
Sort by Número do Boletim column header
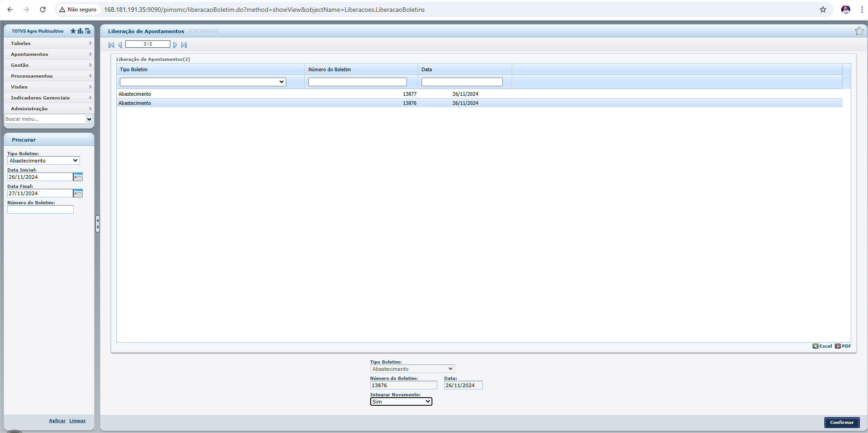coord(362,69)
